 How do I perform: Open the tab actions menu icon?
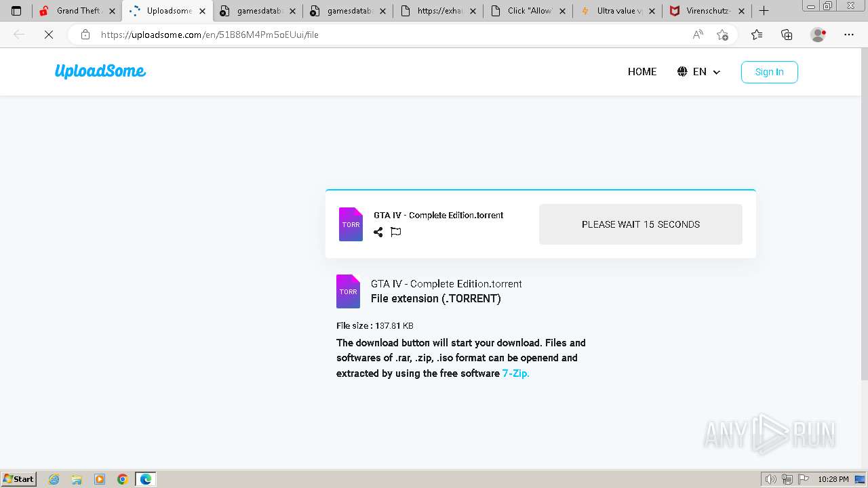point(16,11)
